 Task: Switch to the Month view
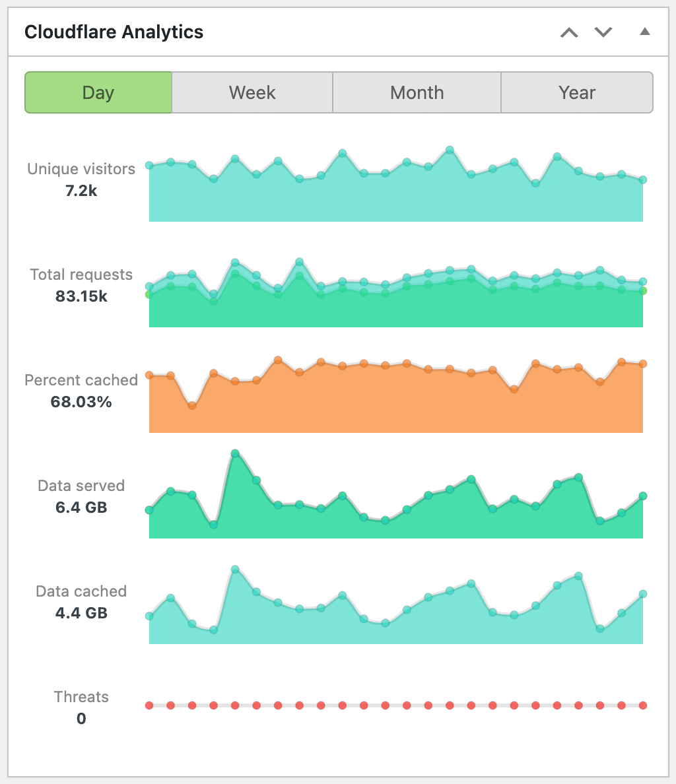tap(417, 92)
